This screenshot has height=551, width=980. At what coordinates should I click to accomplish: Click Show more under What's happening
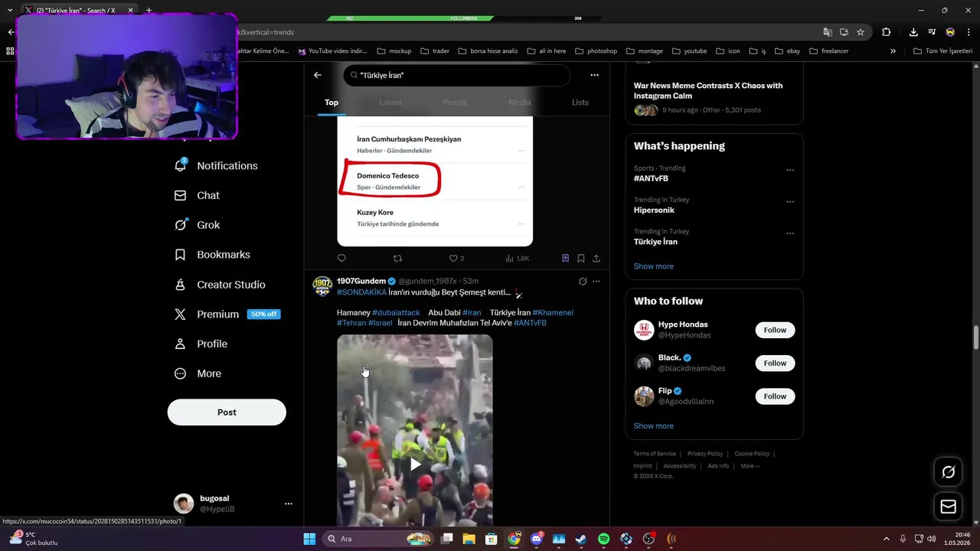click(653, 266)
